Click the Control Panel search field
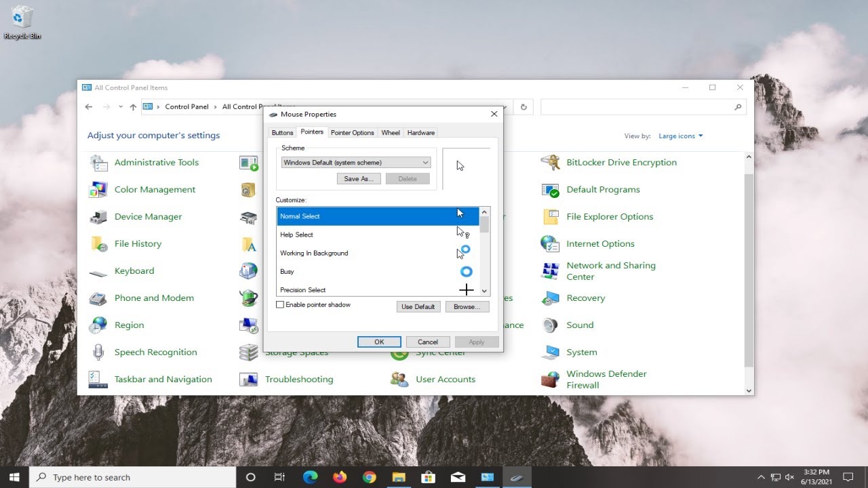Screen dimensions: 868x488 (643, 107)
